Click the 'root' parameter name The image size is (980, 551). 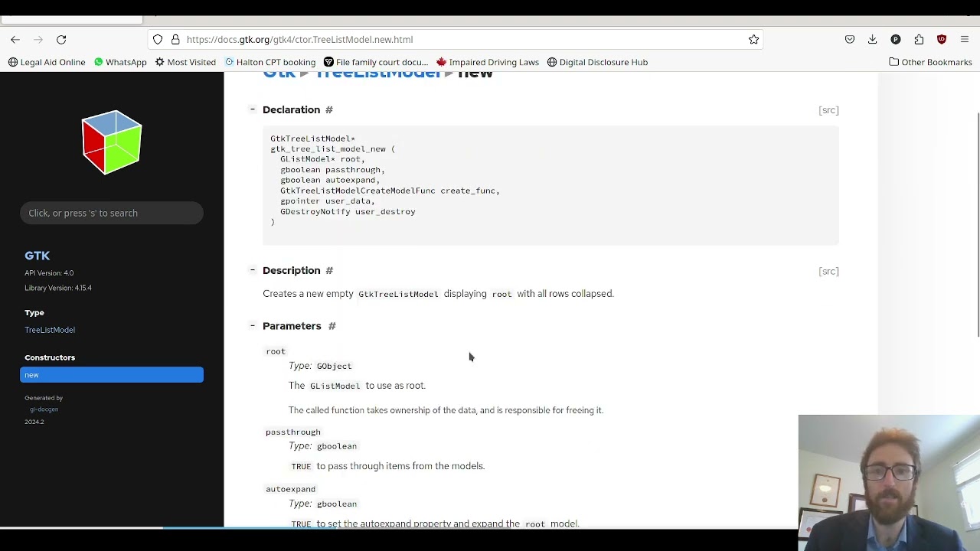click(276, 351)
